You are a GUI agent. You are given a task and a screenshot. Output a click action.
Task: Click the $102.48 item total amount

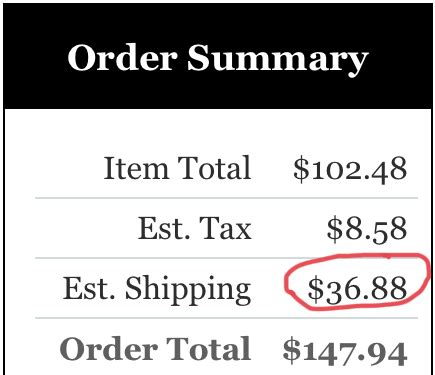click(x=350, y=169)
